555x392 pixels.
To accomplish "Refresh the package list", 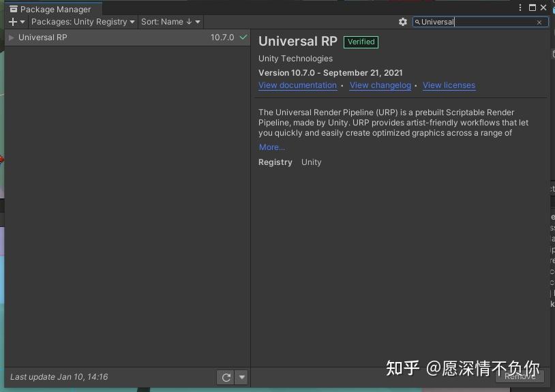I will [226, 378].
